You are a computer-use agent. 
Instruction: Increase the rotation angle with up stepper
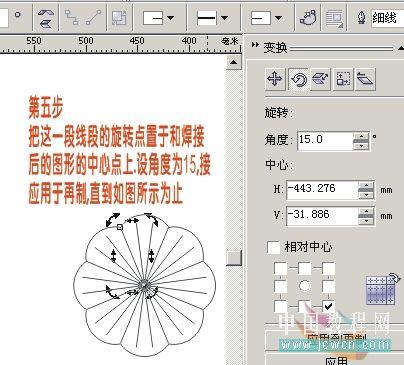tap(361, 137)
